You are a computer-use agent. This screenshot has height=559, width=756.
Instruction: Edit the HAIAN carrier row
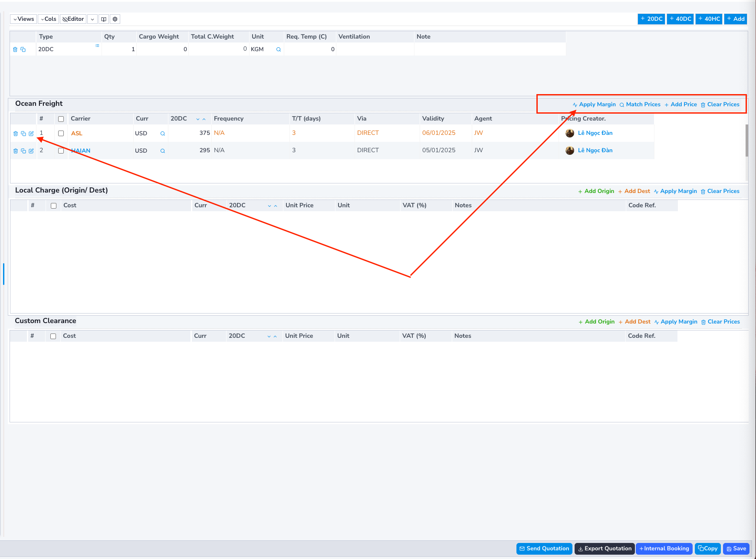pyautogui.click(x=31, y=150)
